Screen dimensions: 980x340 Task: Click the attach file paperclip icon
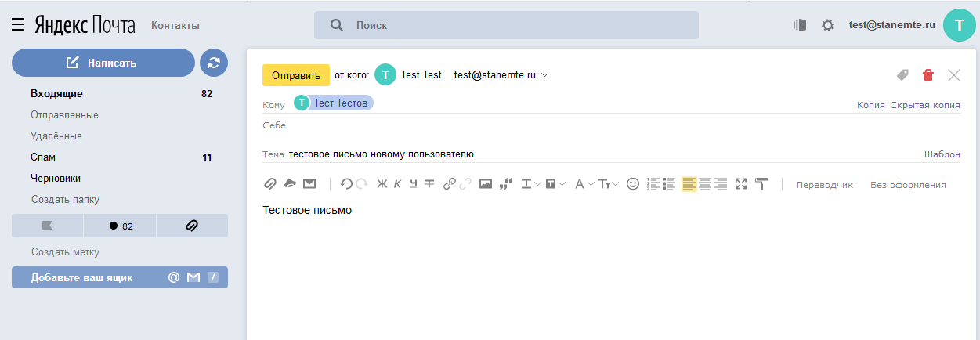269,184
